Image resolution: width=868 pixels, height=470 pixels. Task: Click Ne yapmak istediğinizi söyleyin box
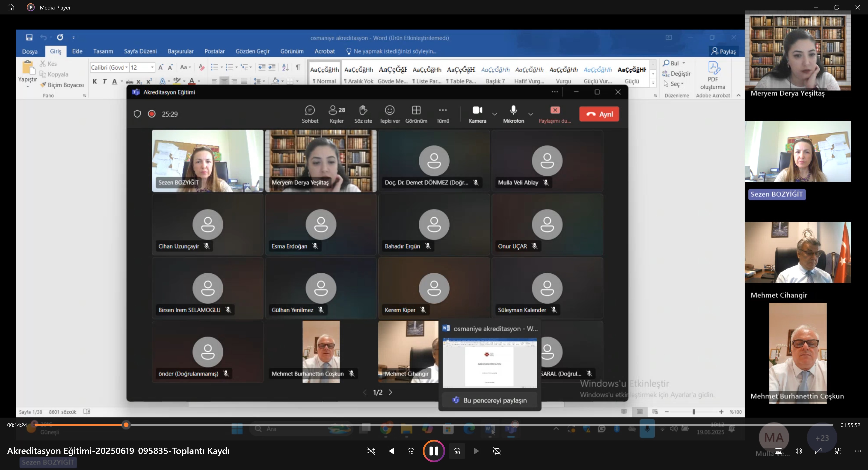coord(391,51)
